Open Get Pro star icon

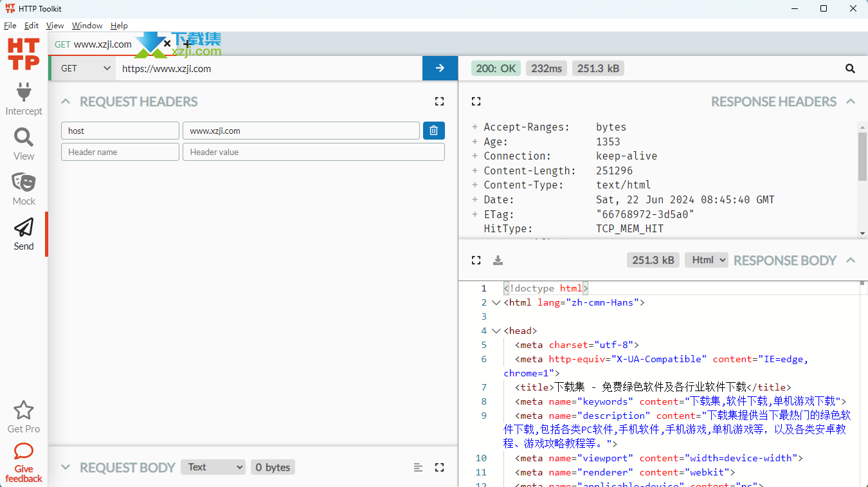(x=24, y=417)
